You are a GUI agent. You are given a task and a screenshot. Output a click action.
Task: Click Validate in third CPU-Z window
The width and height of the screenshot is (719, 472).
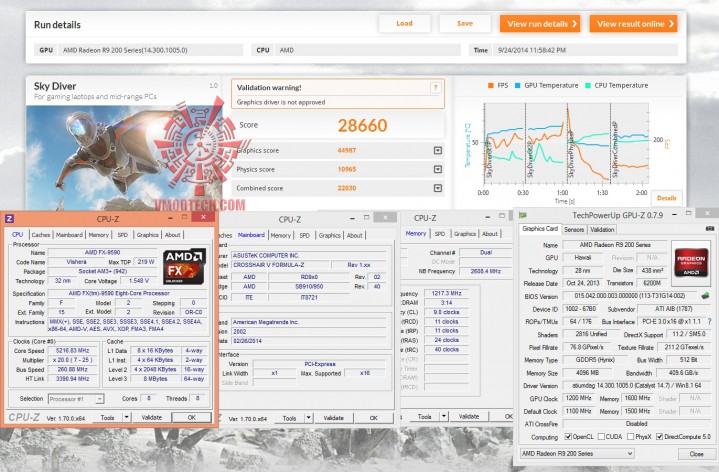pyautogui.click(x=469, y=416)
